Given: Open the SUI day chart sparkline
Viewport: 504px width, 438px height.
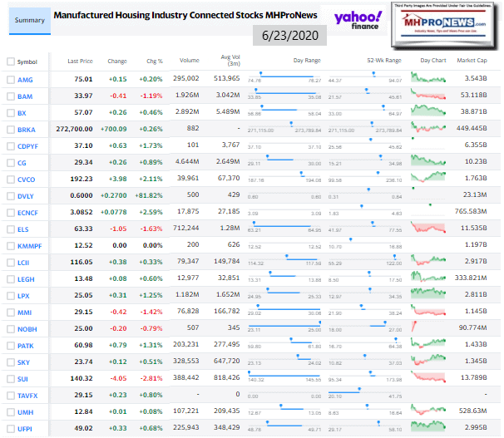Looking at the screenshot, I should pos(431,376).
